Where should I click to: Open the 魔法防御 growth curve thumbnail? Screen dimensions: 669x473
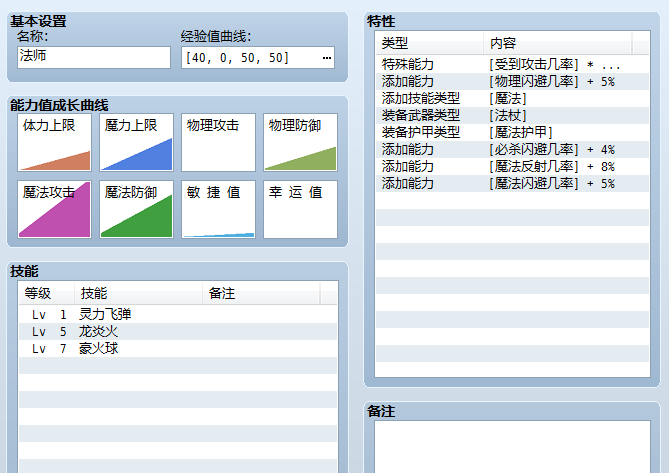(x=137, y=209)
